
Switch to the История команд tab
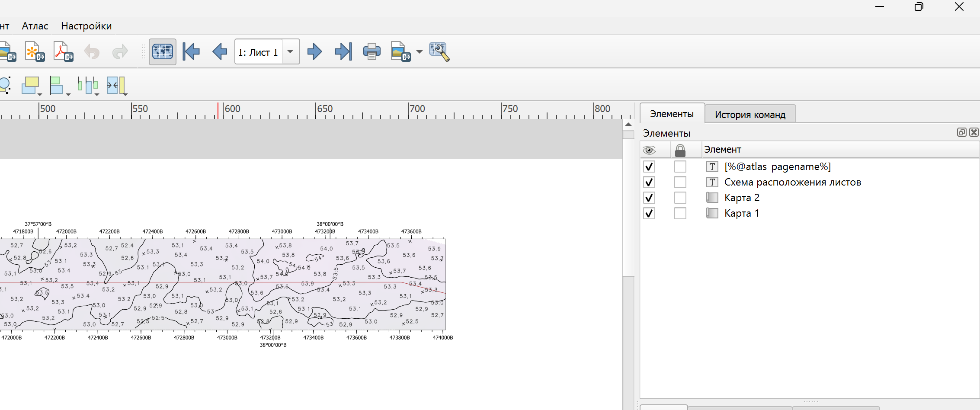click(x=750, y=115)
